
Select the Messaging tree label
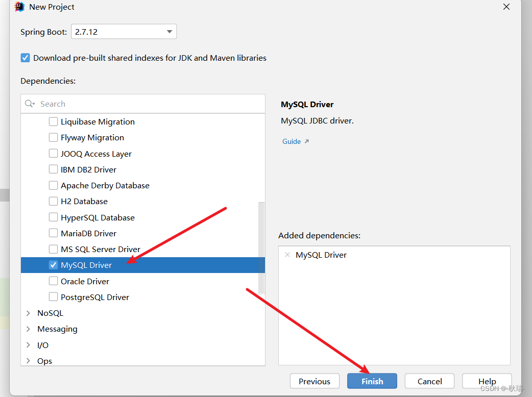pos(57,329)
